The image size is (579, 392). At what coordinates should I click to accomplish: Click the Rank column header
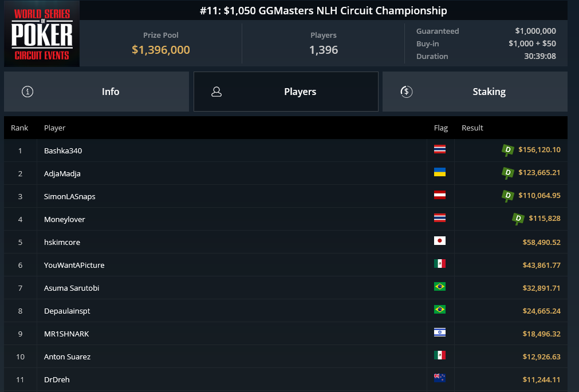(x=19, y=128)
